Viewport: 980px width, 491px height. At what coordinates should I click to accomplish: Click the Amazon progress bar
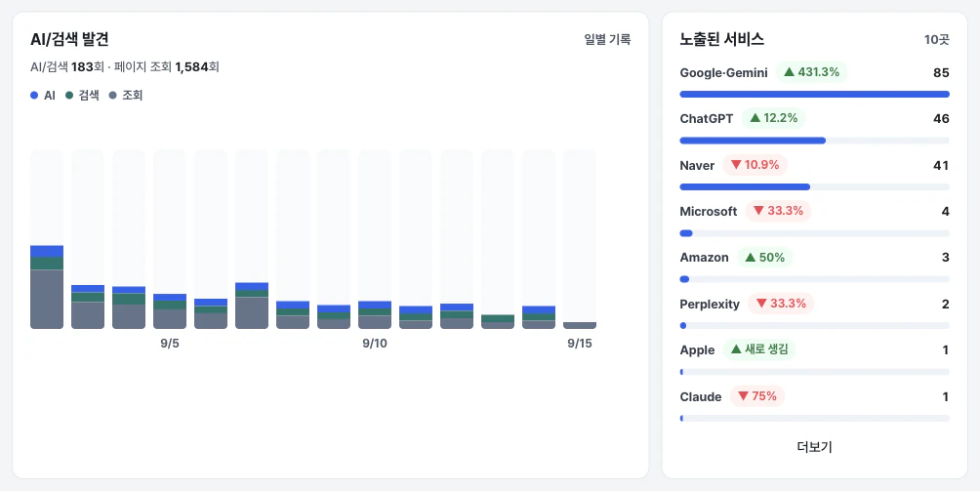pos(814,279)
